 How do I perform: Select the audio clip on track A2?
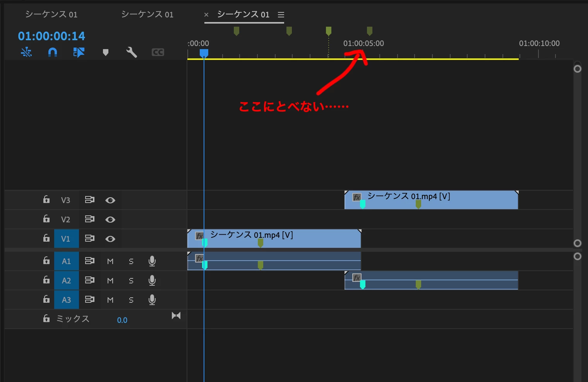tap(431, 280)
